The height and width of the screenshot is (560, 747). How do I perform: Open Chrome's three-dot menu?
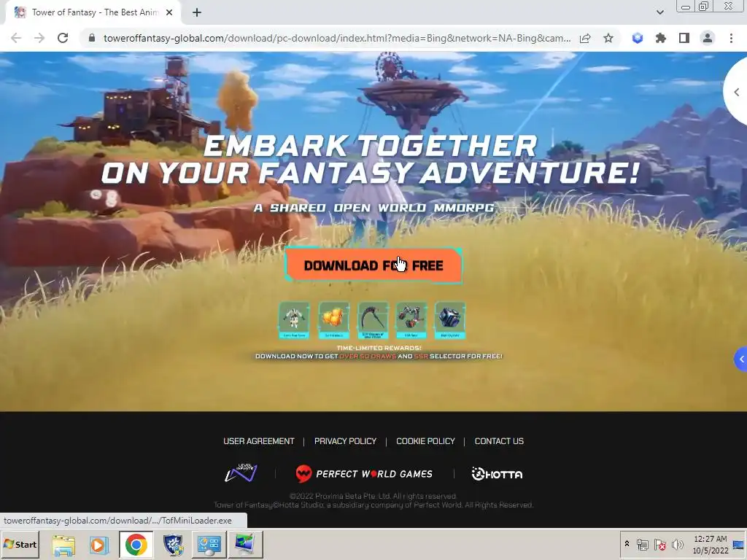[731, 38]
